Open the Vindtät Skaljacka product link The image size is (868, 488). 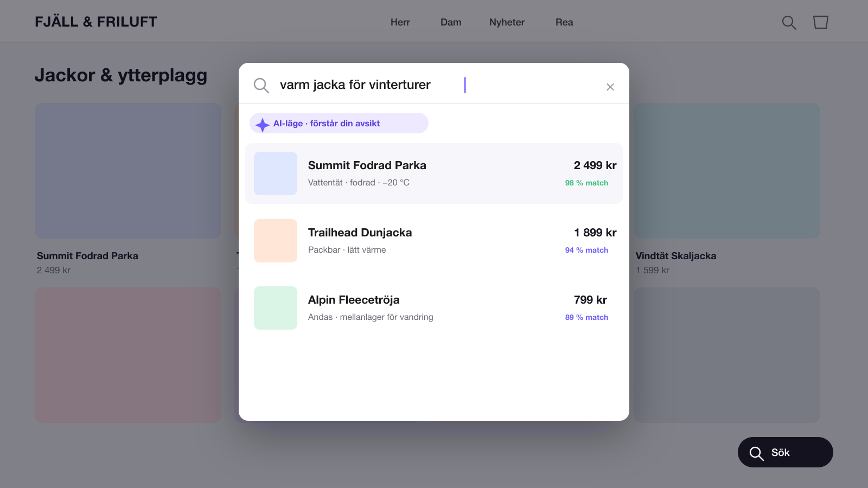point(676,256)
